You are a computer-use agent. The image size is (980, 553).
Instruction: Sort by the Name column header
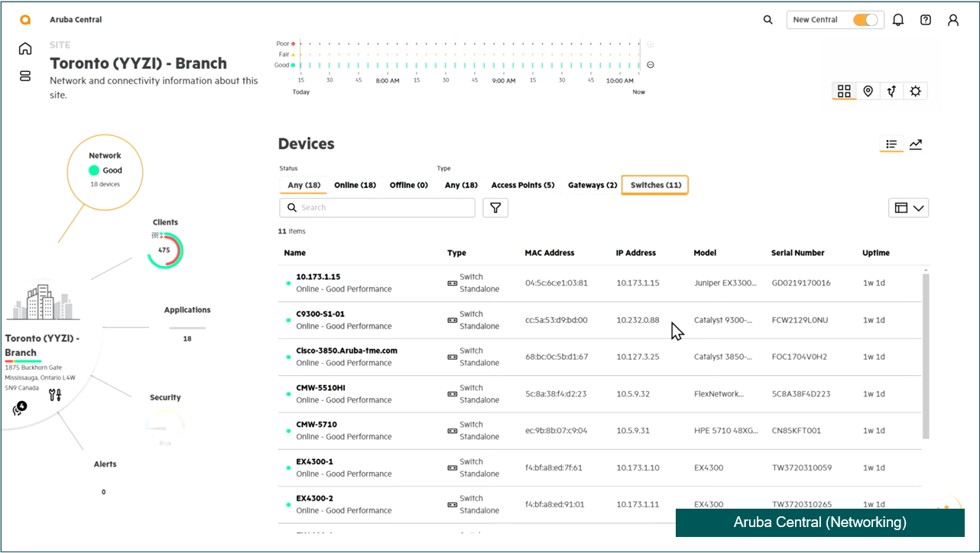click(294, 253)
